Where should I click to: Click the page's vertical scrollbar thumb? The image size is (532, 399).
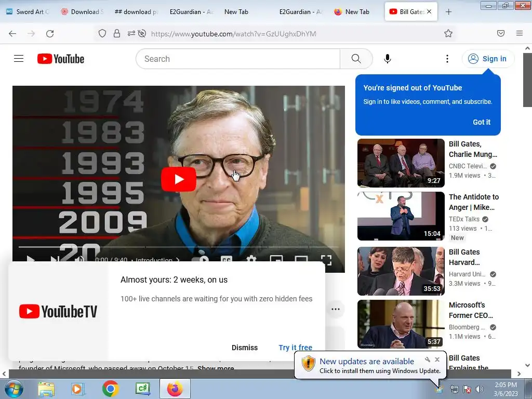click(527, 80)
